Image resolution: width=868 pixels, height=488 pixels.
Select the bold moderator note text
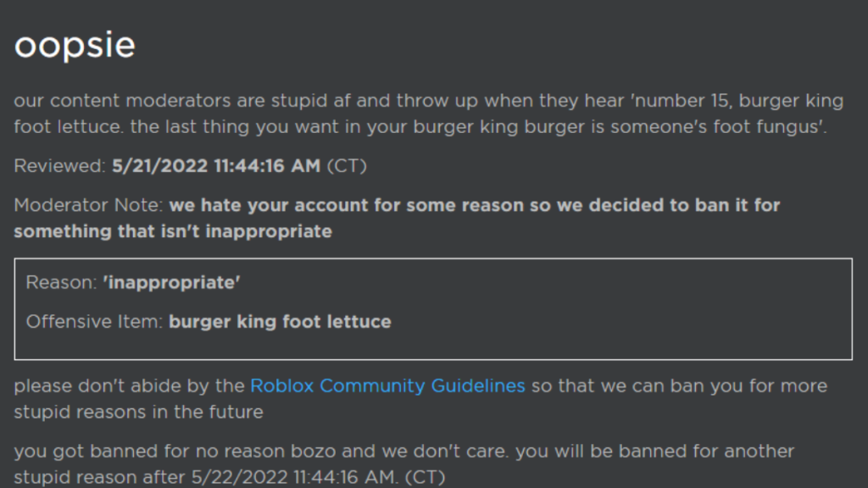pos(397,218)
